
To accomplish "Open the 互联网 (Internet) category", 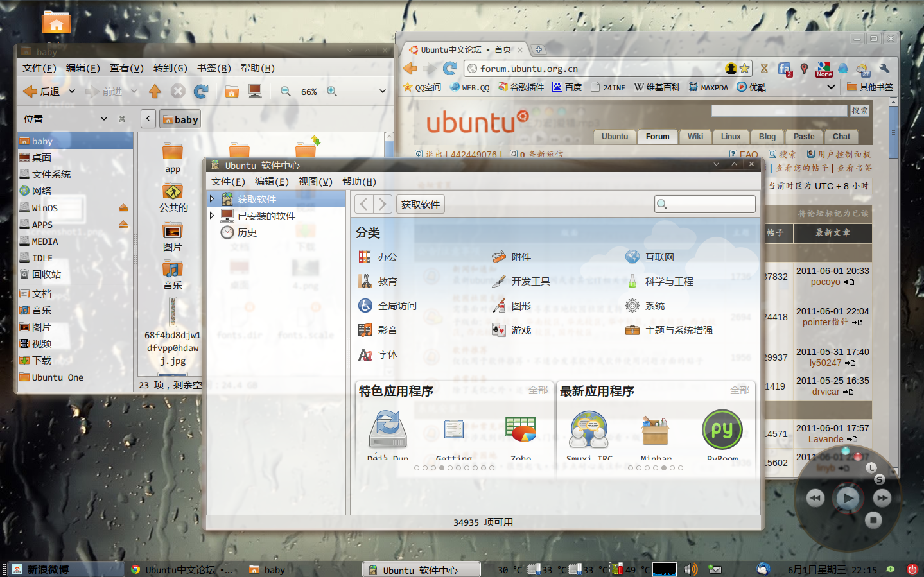I will (x=650, y=257).
